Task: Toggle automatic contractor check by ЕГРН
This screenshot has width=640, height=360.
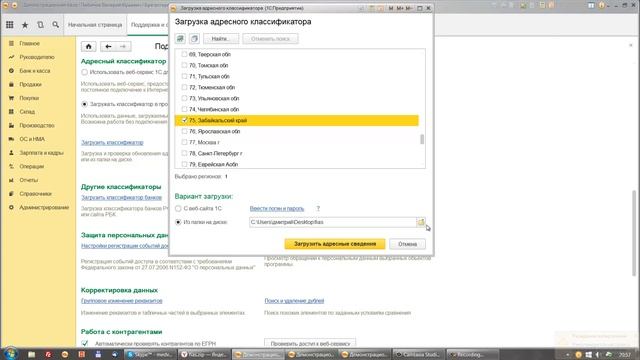Action: coord(84,344)
